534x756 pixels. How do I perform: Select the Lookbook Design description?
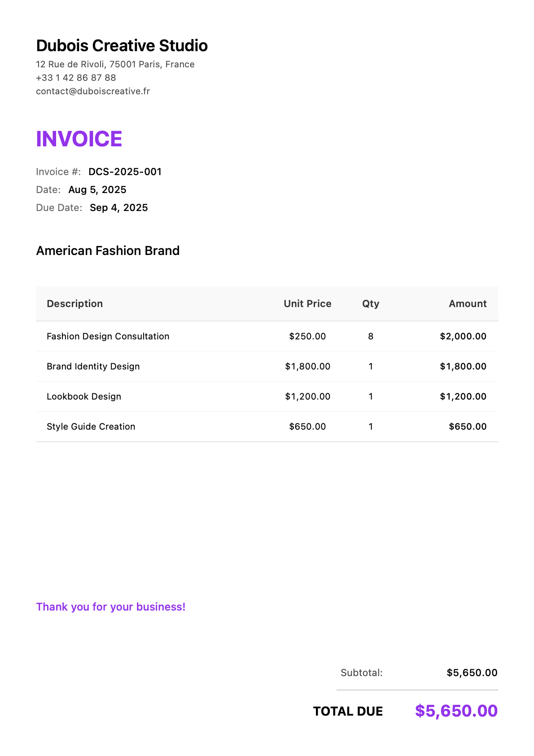click(84, 396)
